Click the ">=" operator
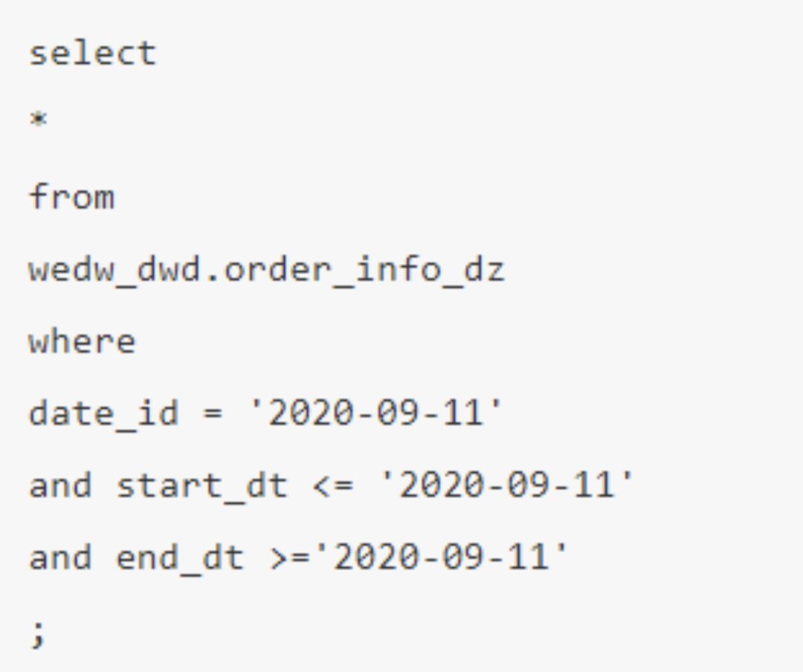The width and height of the screenshot is (803, 672). [x=289, y=558]
